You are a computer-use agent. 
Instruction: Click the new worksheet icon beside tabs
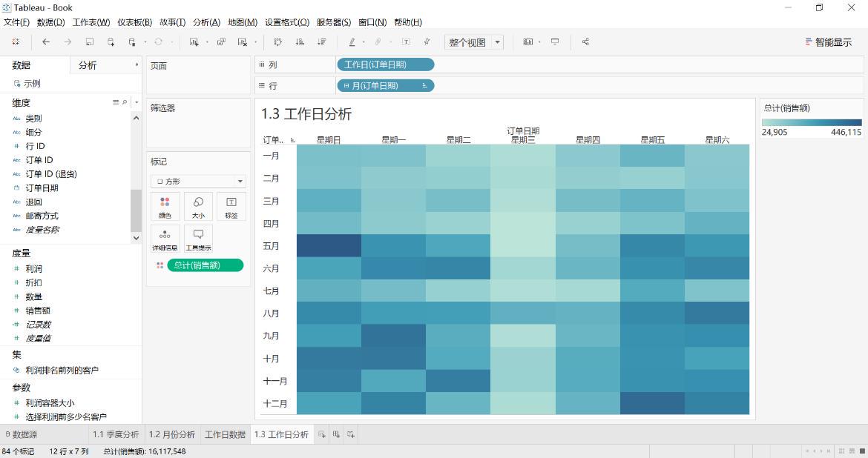click(322, 435)
